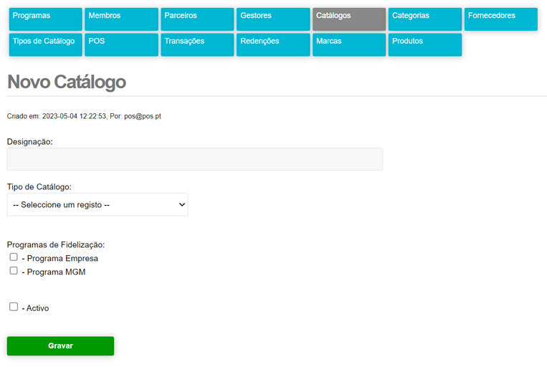Click the Novo Catálogo page heading
Viewport: 547px width, 392px height.
click(x=67, y=82)
